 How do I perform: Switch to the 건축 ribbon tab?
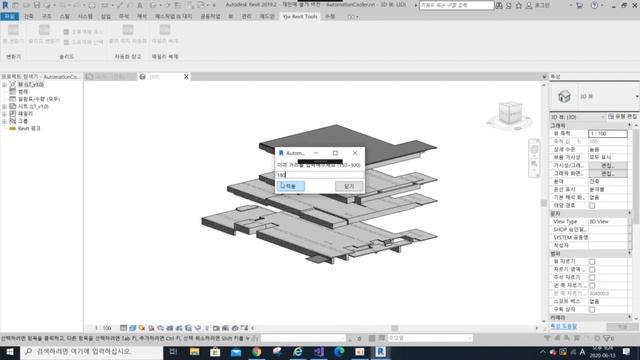click(x=29, y=16)
